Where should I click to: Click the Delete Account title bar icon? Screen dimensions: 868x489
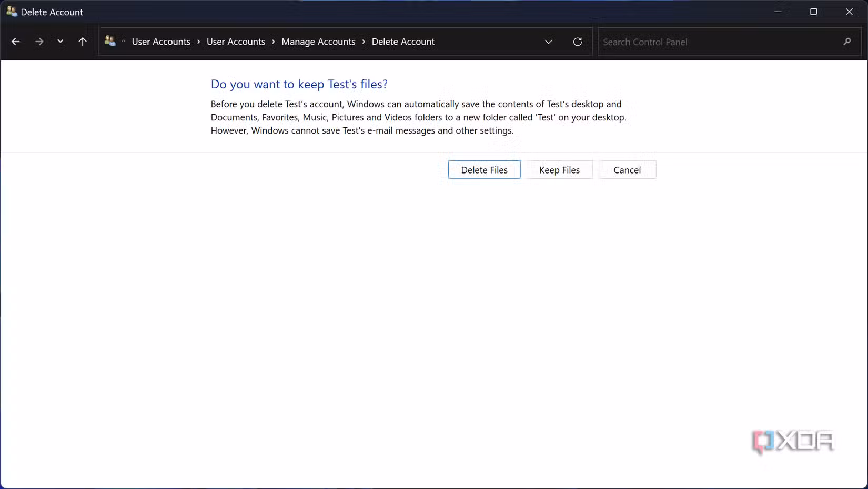(12, 12)
